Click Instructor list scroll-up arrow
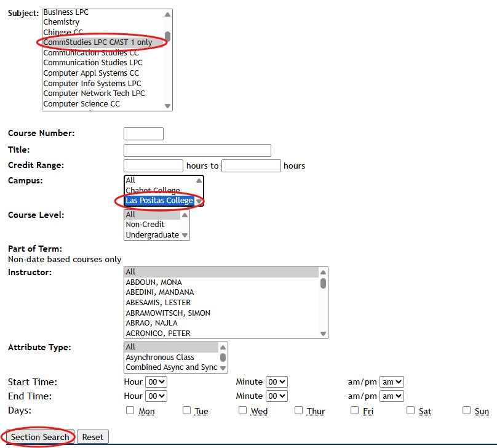 [x=323, y=272]
